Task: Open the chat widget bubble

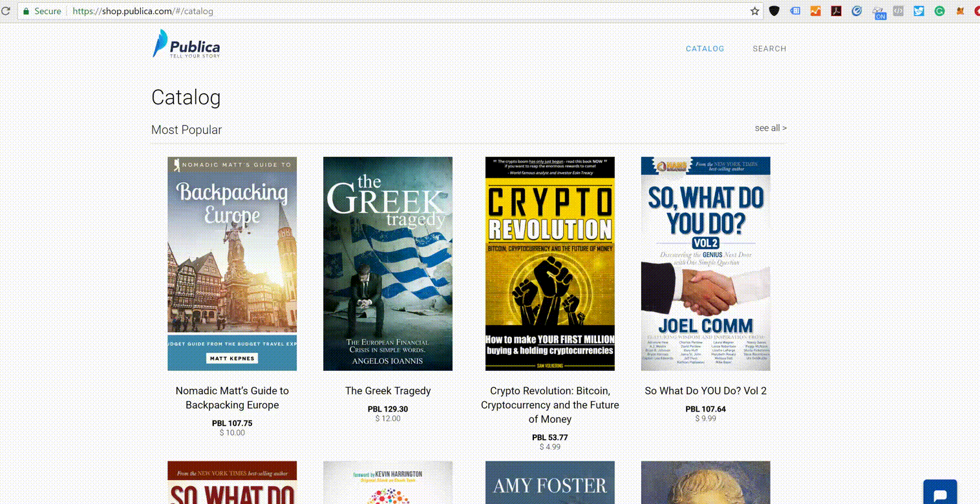Action: [x=940, y=492]
